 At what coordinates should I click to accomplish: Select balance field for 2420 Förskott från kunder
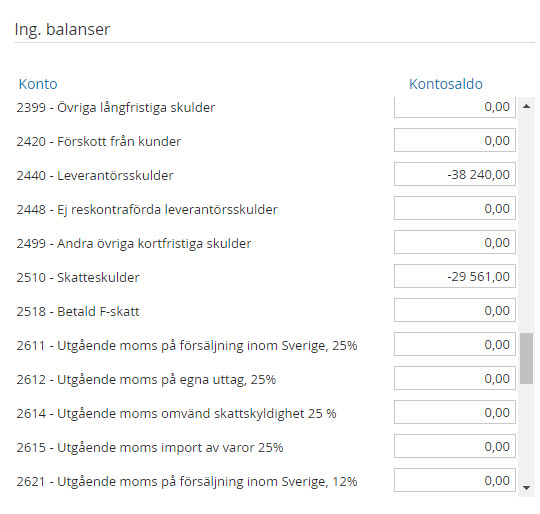tap(455, 140)
